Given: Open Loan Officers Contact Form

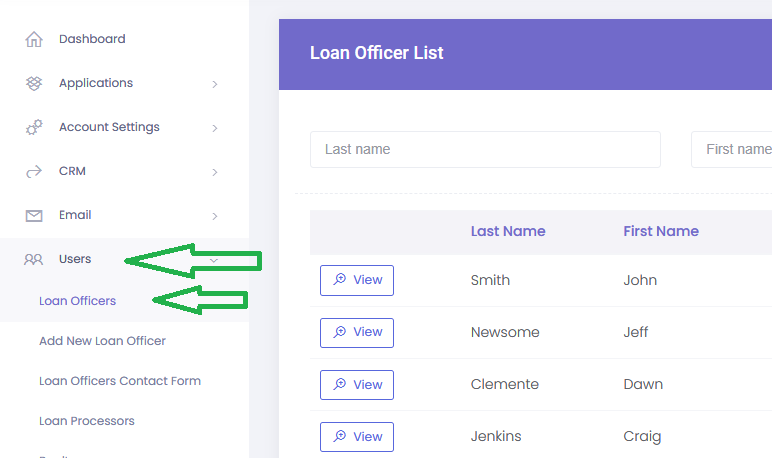Looking at the screenshot, I should pos(119,381).
